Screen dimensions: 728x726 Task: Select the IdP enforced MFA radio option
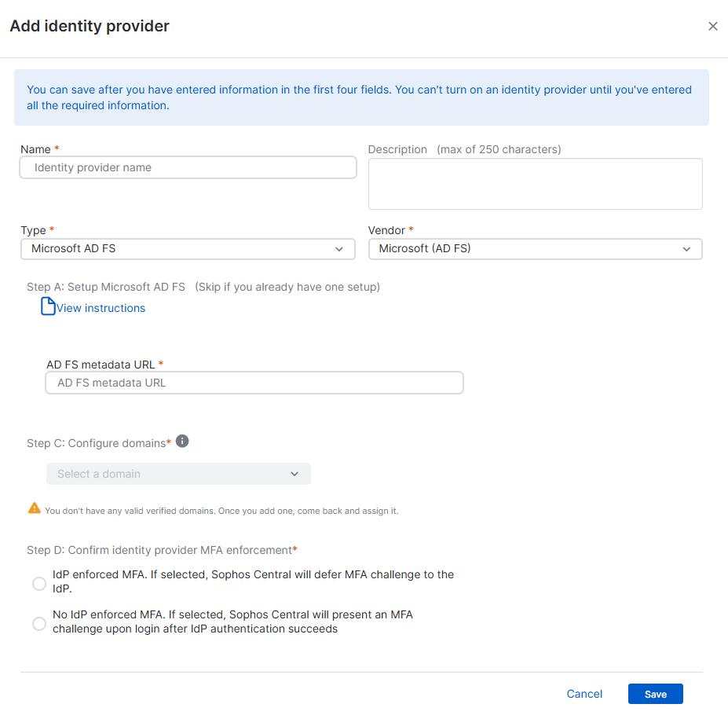tap(39, 583)
